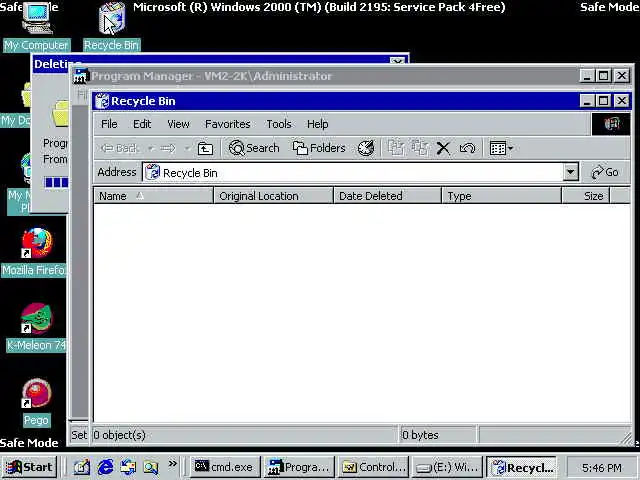This screenshot has height=480, width=640.
Task: Click the Windows logo throbber
Action: point(611,124)
